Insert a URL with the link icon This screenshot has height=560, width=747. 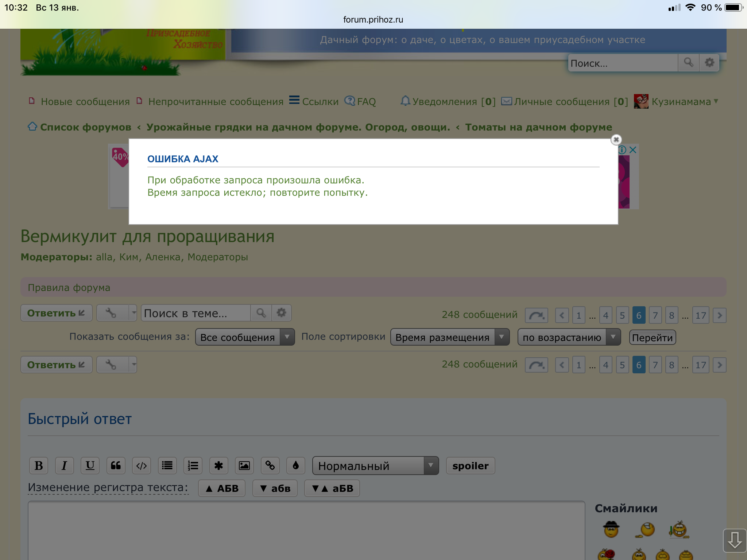[270, 466]
